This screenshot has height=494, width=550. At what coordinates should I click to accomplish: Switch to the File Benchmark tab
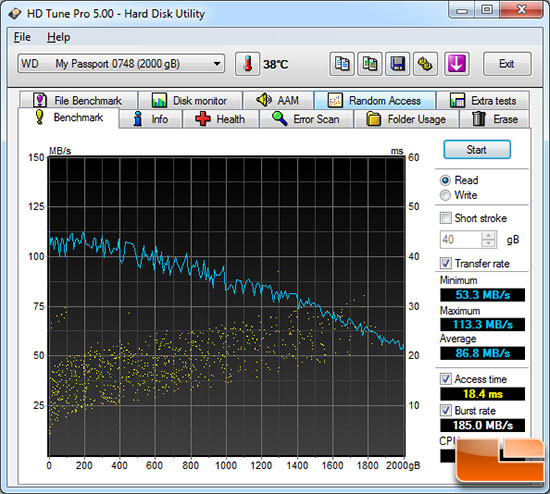click(x=78, y=100)
